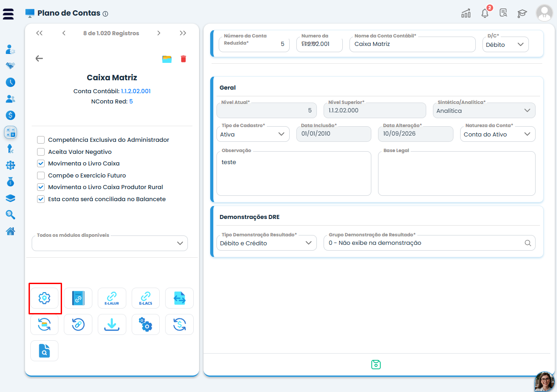Screen dimensions: 557x392
Task: Go to the next record
Action: tap(158, 33)
